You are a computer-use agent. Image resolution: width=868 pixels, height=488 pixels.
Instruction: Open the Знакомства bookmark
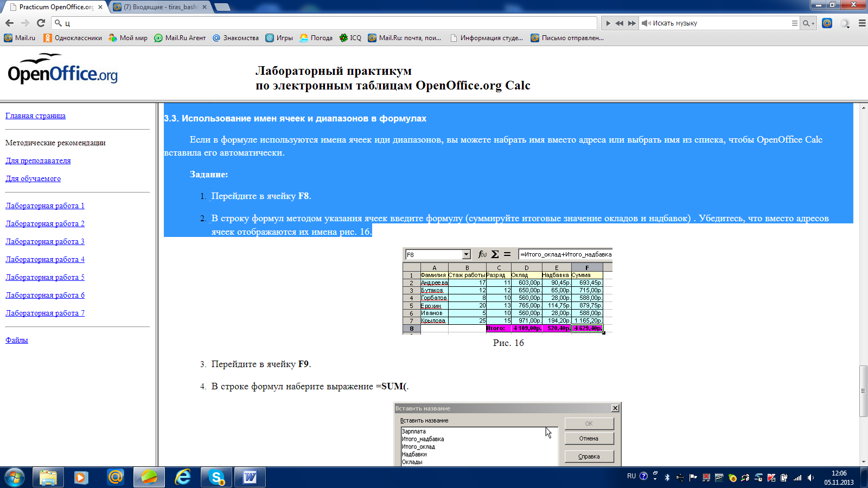pyautogui.click(x=235, y=38)
